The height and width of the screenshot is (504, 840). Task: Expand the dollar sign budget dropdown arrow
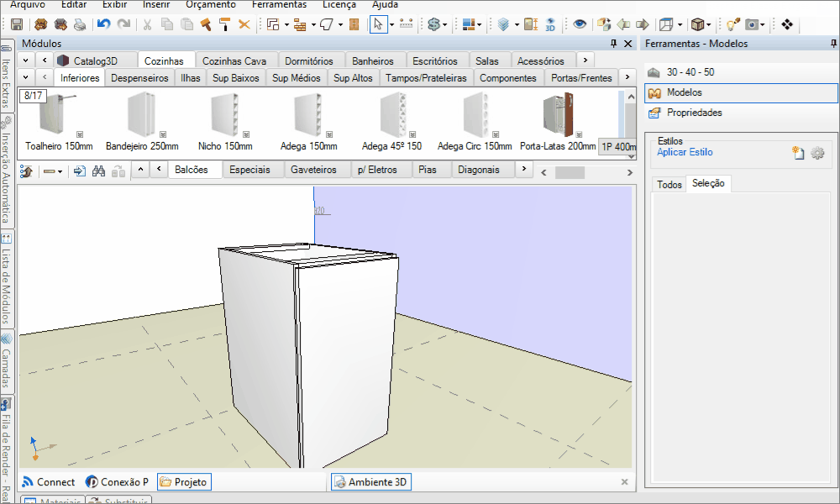[x=444, y=24]
